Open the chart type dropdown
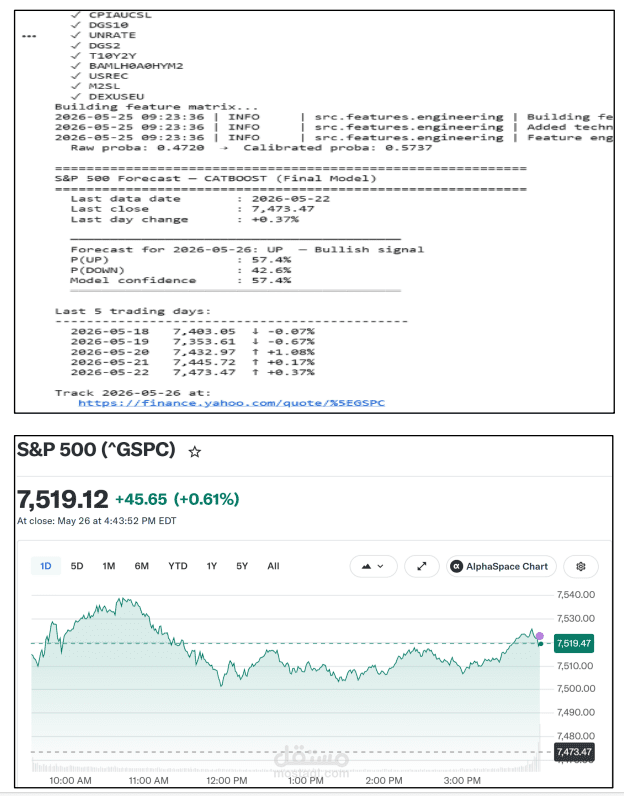This screenshot has width=624, height=796. pos(373,567)
